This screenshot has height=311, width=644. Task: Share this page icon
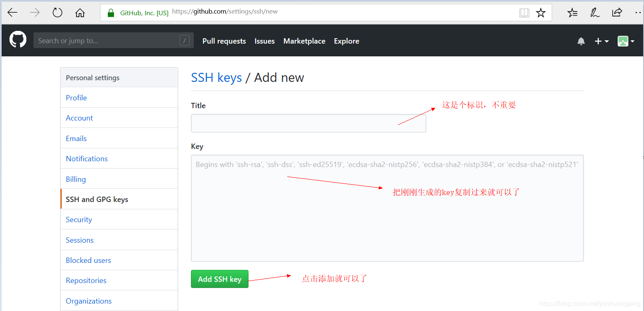(x=617, y=13)
